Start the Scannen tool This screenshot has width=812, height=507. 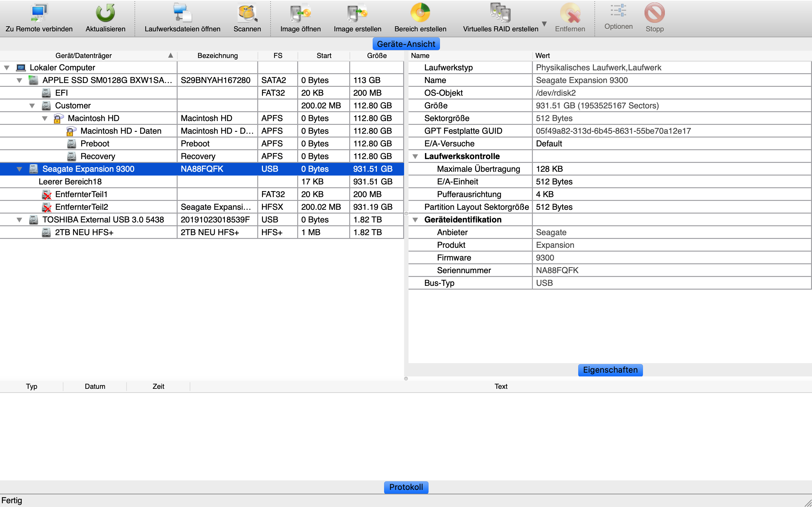pos(247,13)
